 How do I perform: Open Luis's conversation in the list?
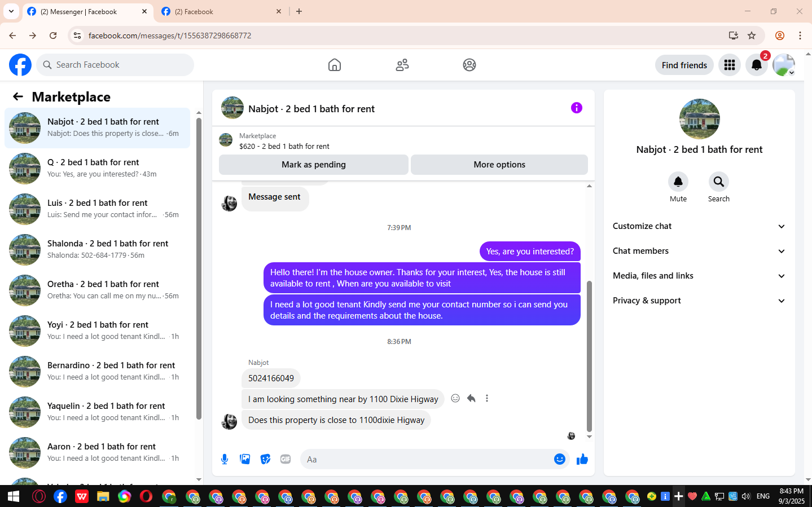[97, 209]
